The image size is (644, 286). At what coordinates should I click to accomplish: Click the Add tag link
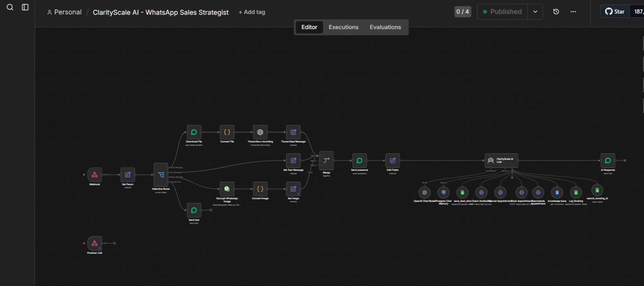[252, 12]
